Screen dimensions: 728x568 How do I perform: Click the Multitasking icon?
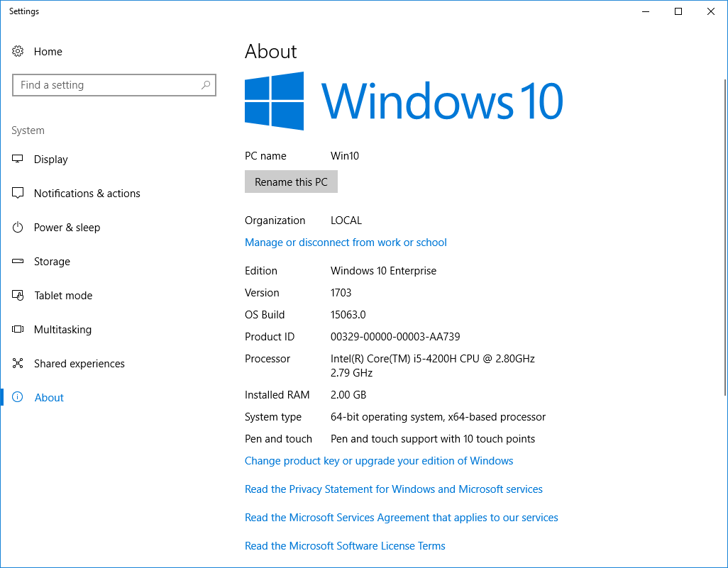(18, 329)
